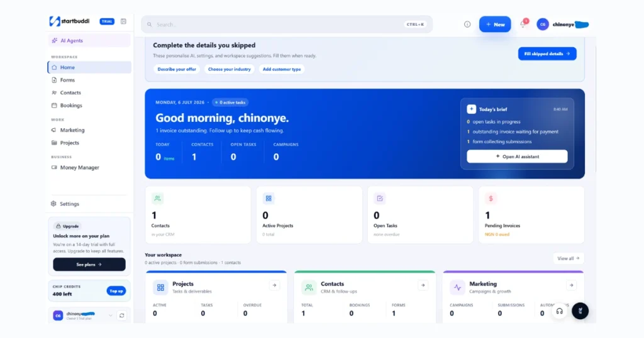Viewport: 644px width, 338px height.
Task: Open the info icon in the top bar
Action: [467, 25]
